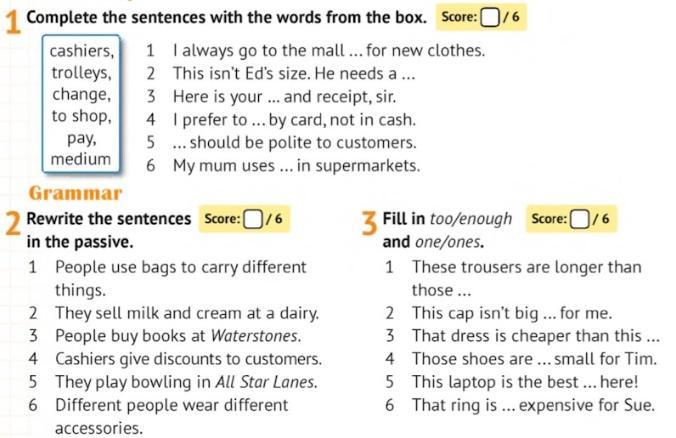
Task: Select the score box for exercise 3
Action: point(579,219)
